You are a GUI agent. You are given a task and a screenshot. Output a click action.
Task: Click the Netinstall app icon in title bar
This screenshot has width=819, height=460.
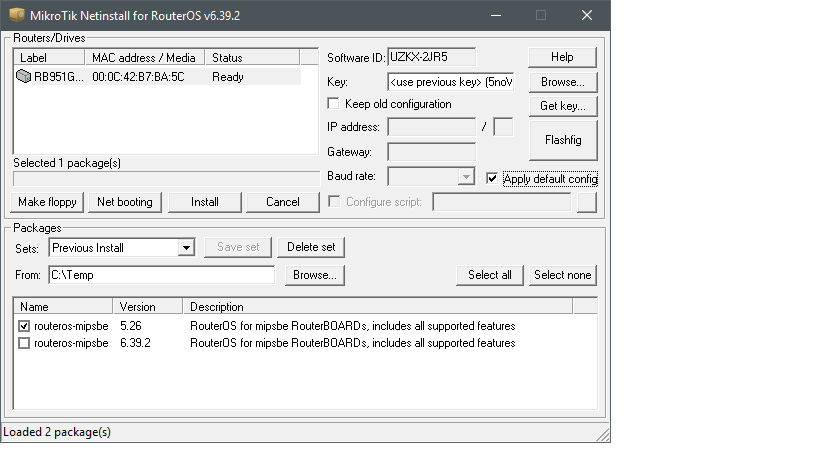17,15
